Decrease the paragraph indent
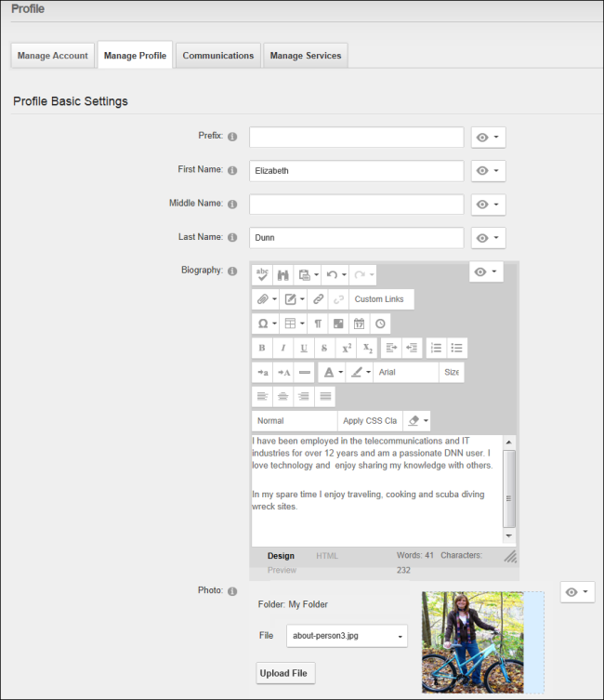The image size is (604, 700). [413, 348]
